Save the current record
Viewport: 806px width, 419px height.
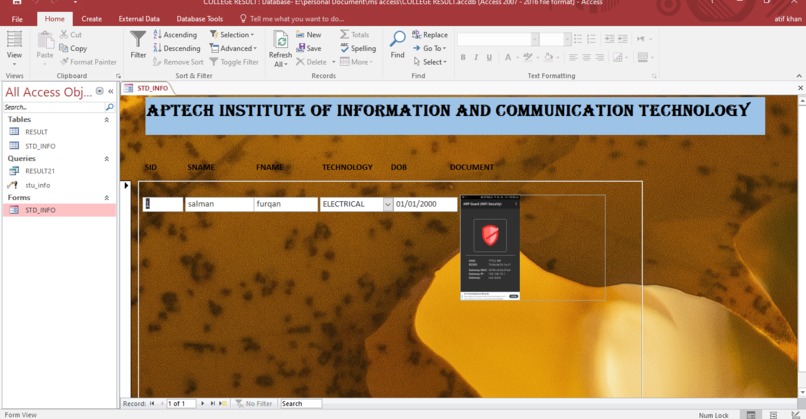(x=309, y=48)
